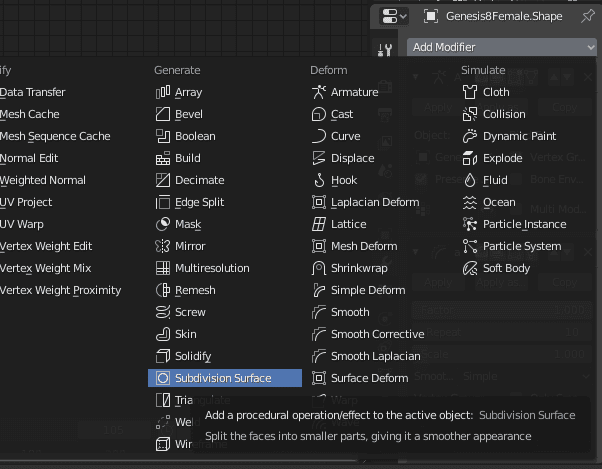Click the Weld modifier icon

163,422
